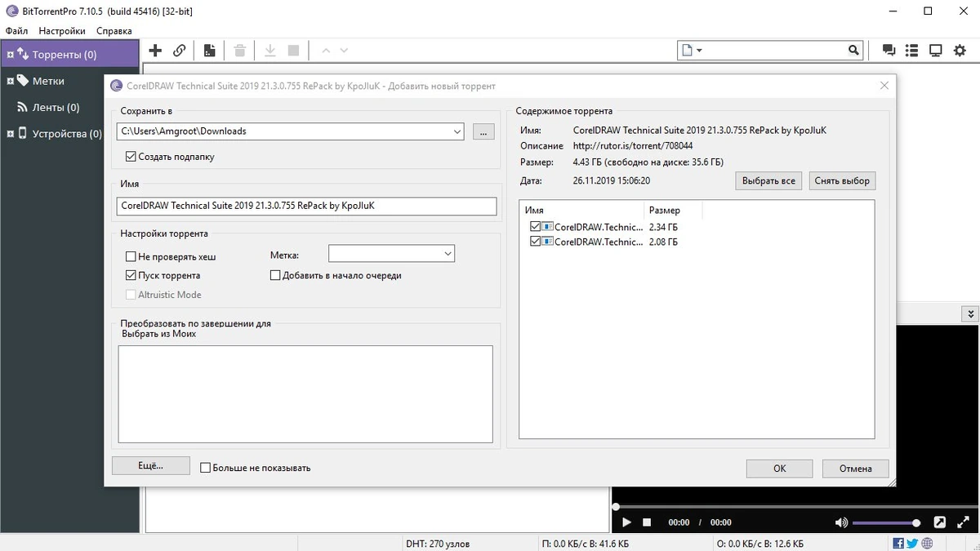This screenshot has width=980, height=551.
Task: Click the Move down queue arrow
Action: 344,51
